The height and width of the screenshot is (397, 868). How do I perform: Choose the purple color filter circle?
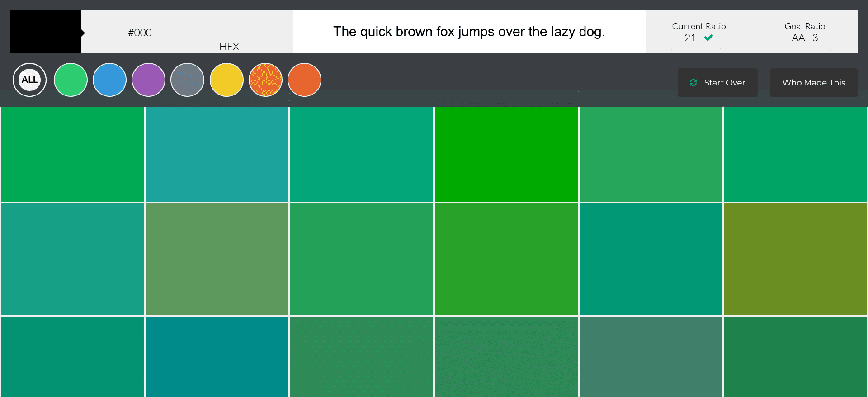click(148, 80)
